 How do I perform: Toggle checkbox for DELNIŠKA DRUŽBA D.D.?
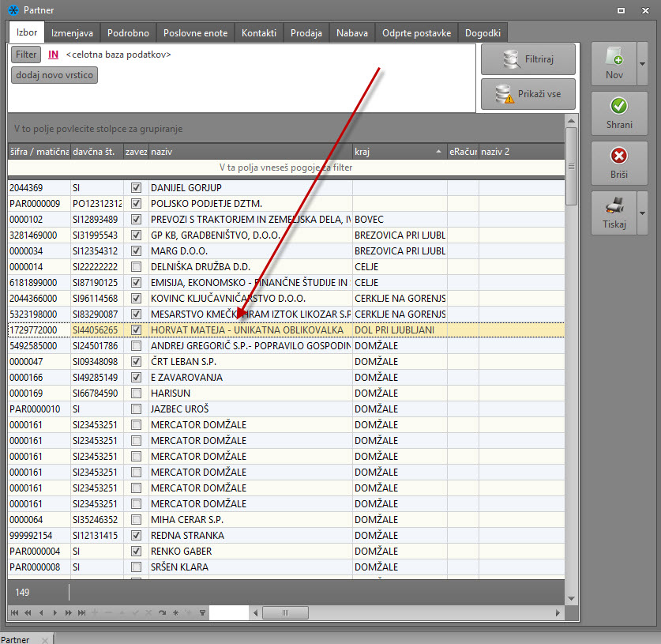point(136,267)
